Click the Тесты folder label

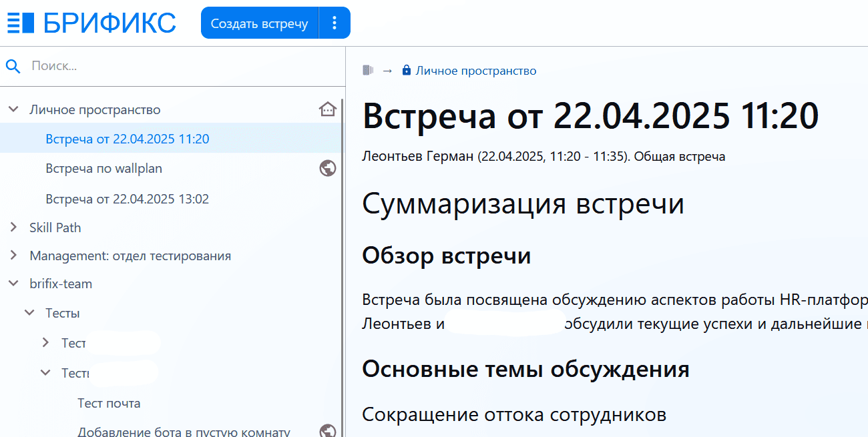coord(63,313)
